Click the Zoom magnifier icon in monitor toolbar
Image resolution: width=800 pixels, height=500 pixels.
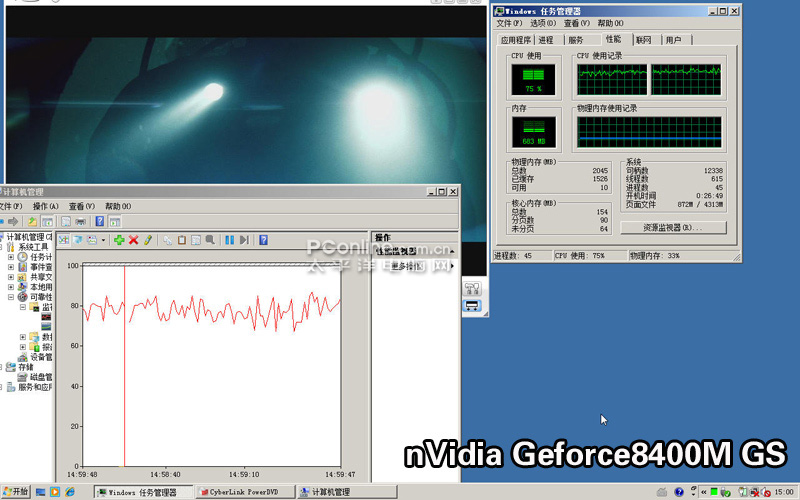coord(210,240)
